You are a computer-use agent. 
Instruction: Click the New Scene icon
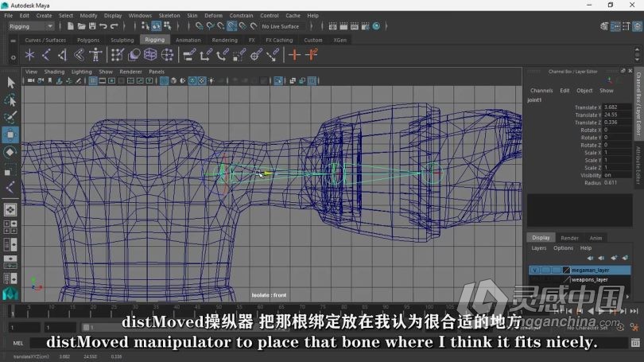[70, 26]
